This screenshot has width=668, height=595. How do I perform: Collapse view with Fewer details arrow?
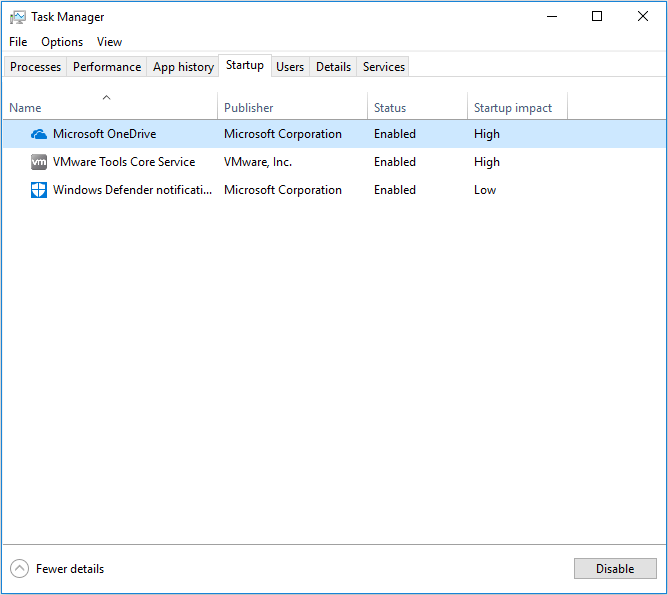pos(19,569)
